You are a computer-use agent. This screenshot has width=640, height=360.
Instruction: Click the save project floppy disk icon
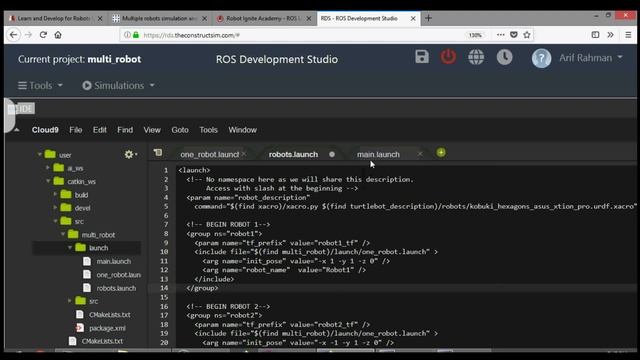(x=422, y=57)
